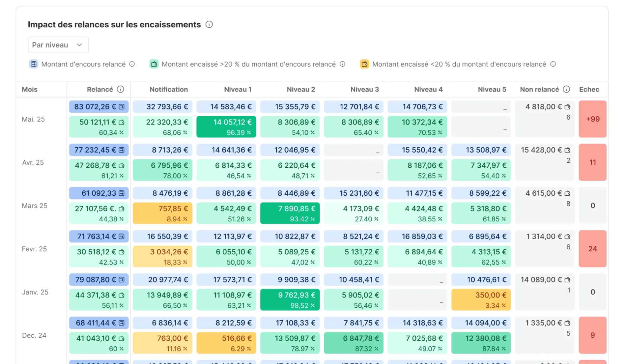
Task: Click the yellow 'Montant encaissé <20 %' legend icon
Action: [x=364, y=64]
